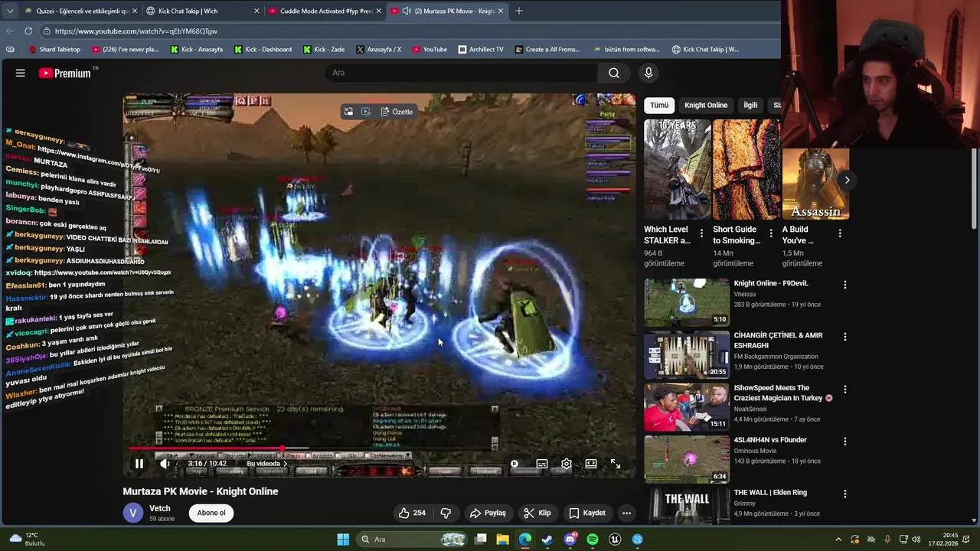Show hidden system tray icons
980x551 pixels.
pyautogui.click(x=838, y=540)
